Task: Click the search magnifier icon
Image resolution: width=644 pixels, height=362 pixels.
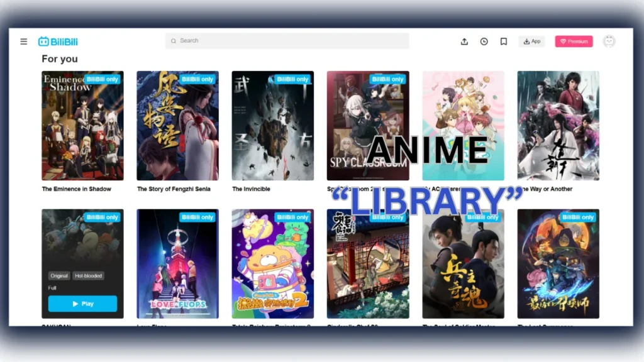Action: pos(174,40)
